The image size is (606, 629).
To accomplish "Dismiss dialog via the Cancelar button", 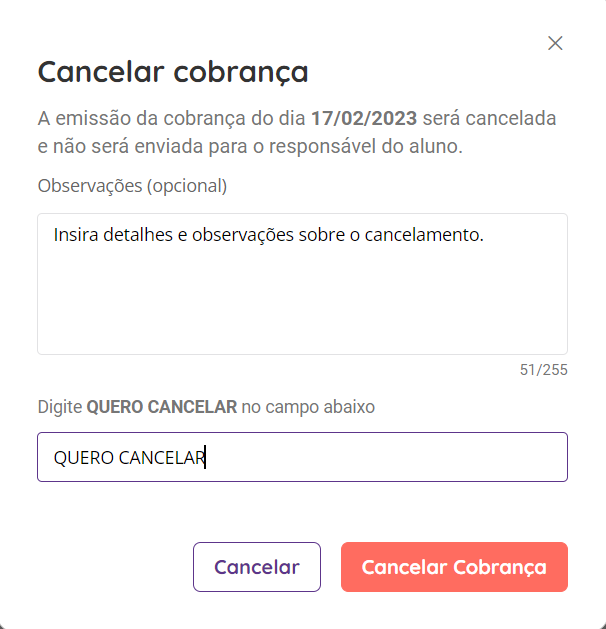I will click(257, 567).
